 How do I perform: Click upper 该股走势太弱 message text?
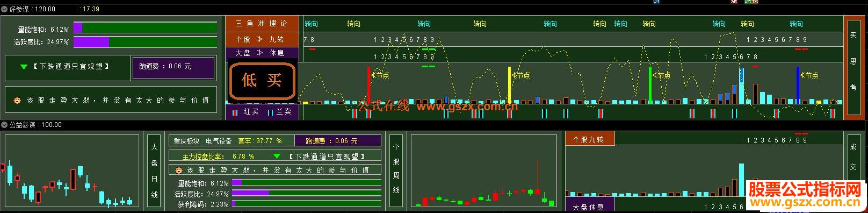(x=118, y=100)
